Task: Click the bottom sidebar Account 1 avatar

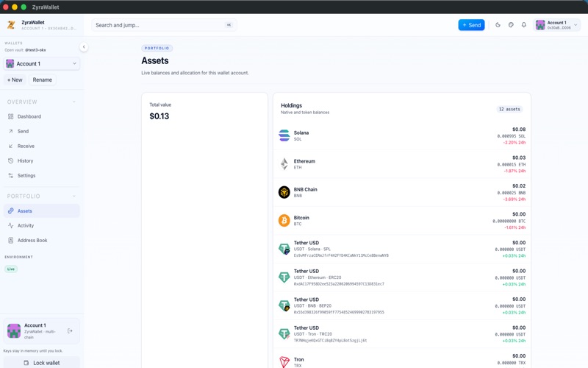Action: tap(14, 330)
